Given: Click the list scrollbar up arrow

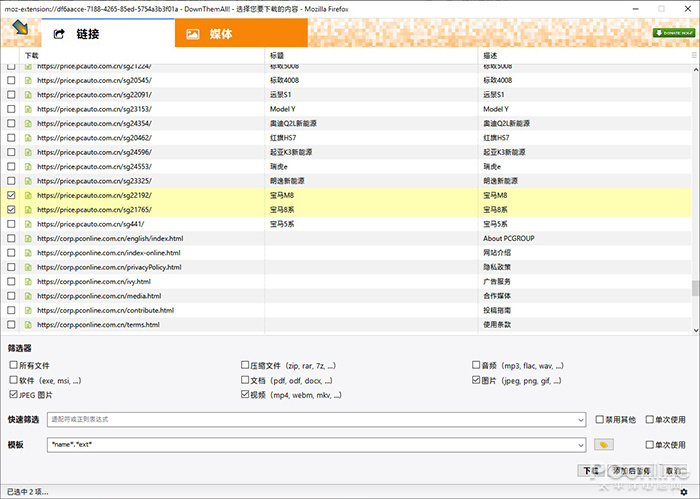Looking at the screenshot, I should (x=696, y=70).
